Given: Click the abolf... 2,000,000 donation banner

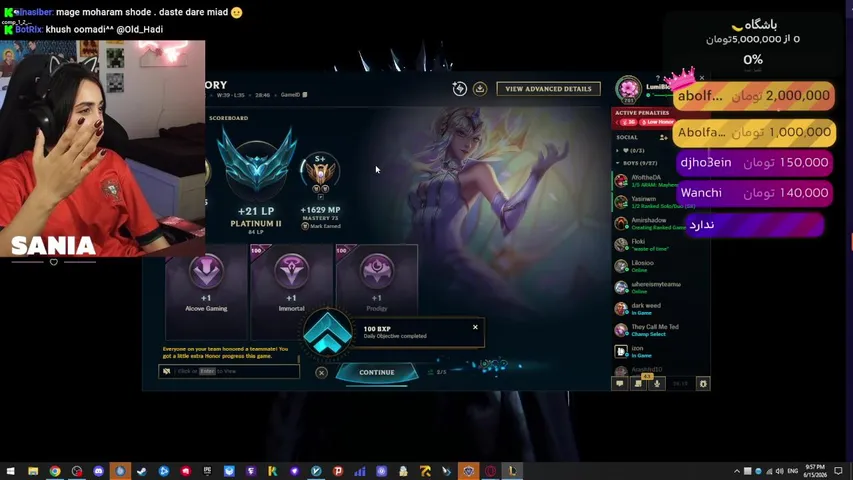Looking at the screenshot, I should click(753, 96).
